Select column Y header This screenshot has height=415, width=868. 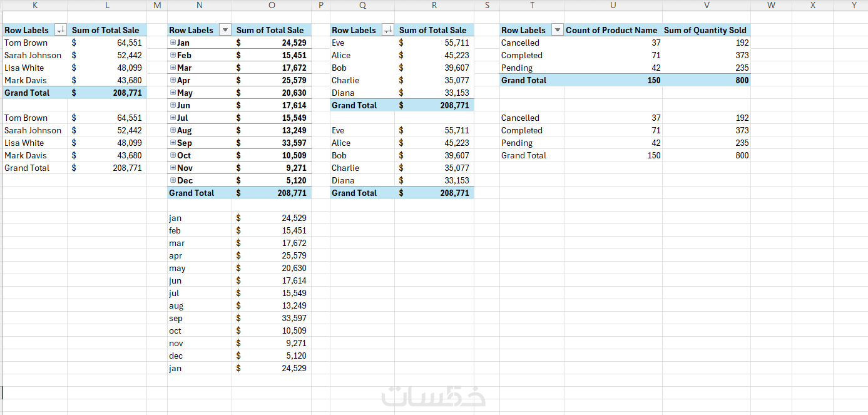851,5
